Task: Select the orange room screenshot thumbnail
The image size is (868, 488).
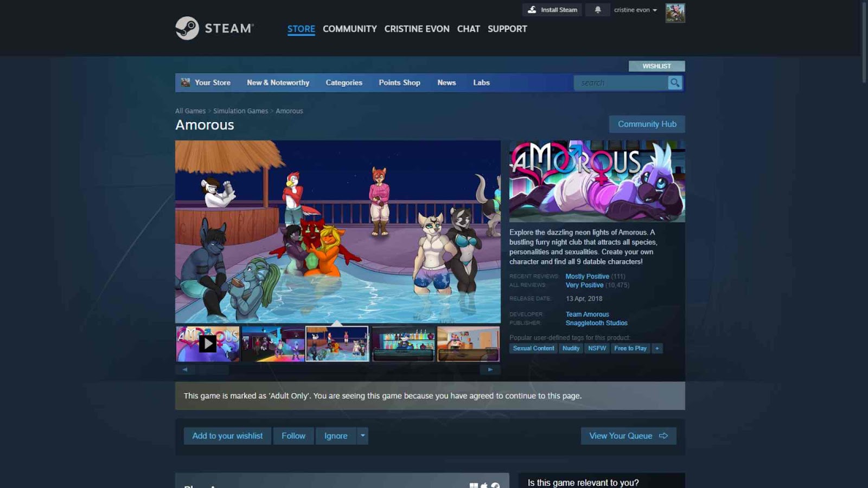Action: pos(468,344)
